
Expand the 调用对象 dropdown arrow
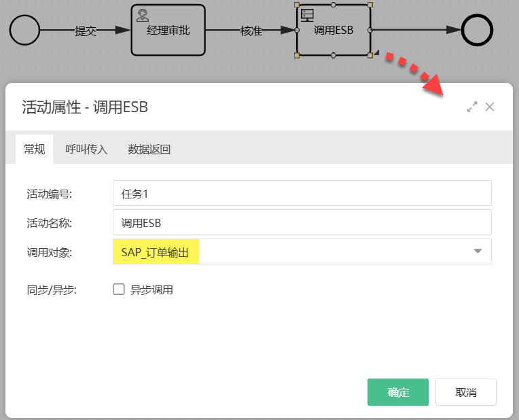pyautogui.click(x=477, y=251)
